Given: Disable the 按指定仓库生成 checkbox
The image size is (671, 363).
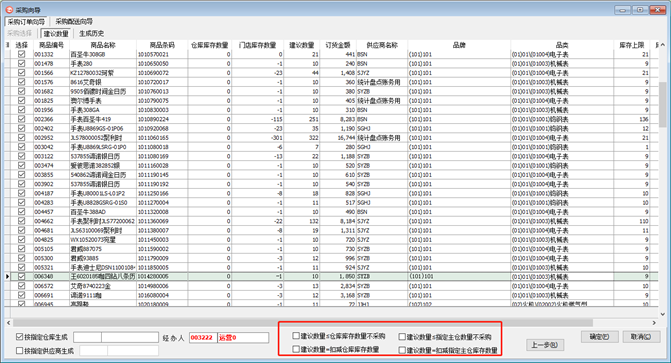Looking at the screenshot, I should coord(19,337).
